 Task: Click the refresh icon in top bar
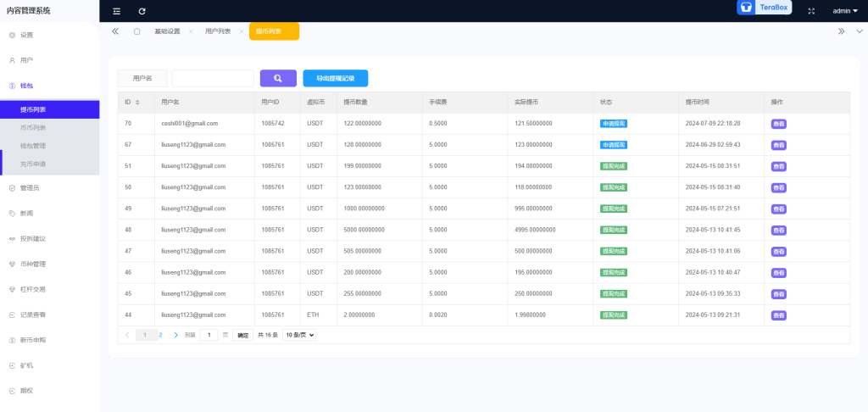142,11
